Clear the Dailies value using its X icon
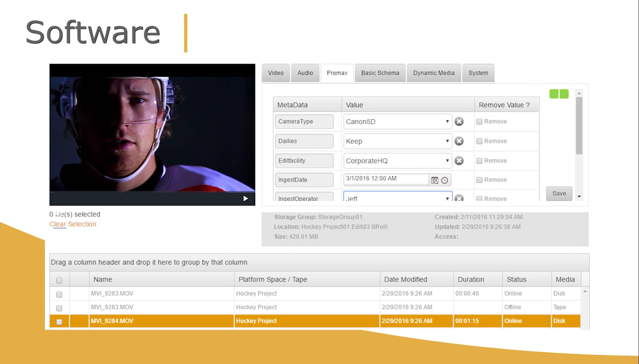 tap(459, 141)
